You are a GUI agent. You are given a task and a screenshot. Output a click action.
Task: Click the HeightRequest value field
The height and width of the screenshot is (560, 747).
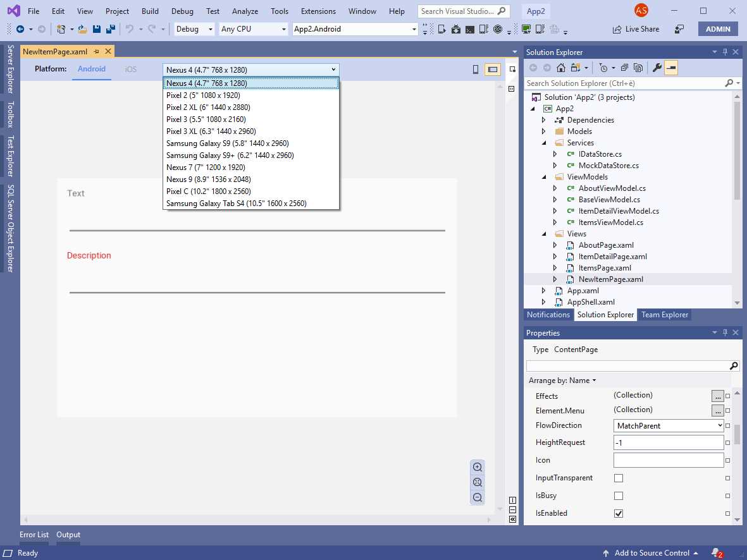point(668,442)
